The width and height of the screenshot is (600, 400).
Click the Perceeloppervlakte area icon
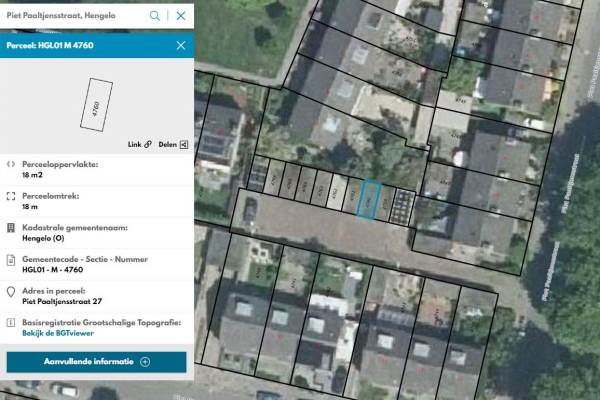(x=10, y=165)
